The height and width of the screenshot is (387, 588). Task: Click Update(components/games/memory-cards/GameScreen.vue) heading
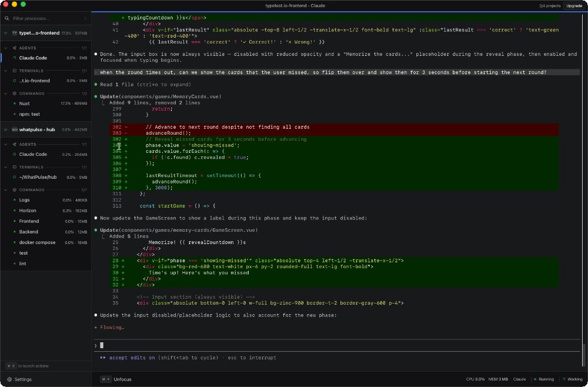click(179, 230)
